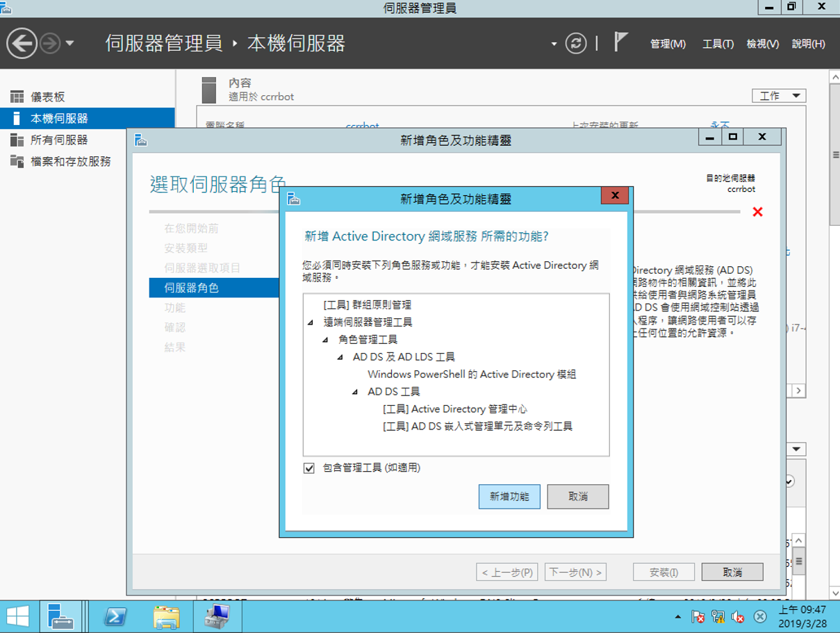The image size is (840, 633).
Task: Close the required features dialog with the red X button
Action: 615,196
